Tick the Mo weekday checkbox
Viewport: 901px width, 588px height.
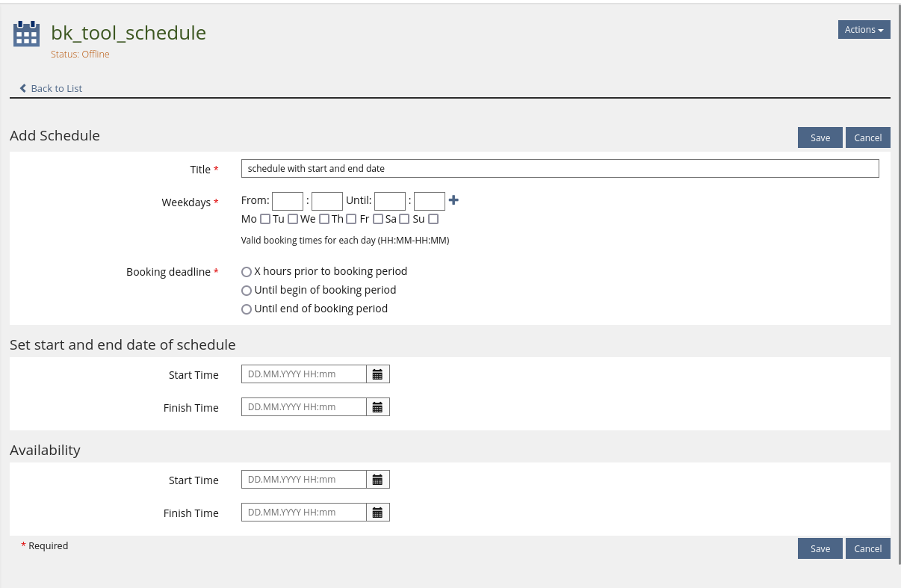pyautogui.click(x=265, y=219)
